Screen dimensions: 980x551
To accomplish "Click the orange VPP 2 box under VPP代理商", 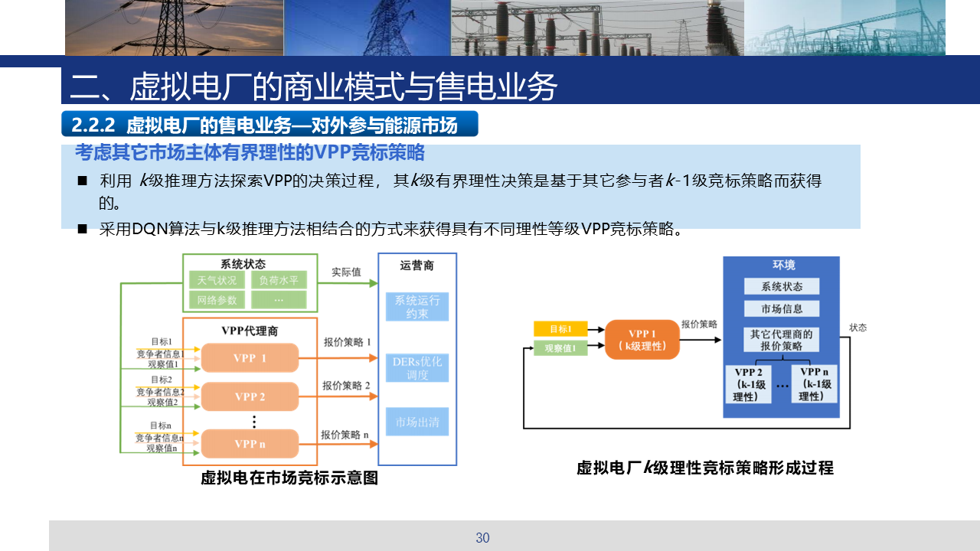I will (250, 396).
